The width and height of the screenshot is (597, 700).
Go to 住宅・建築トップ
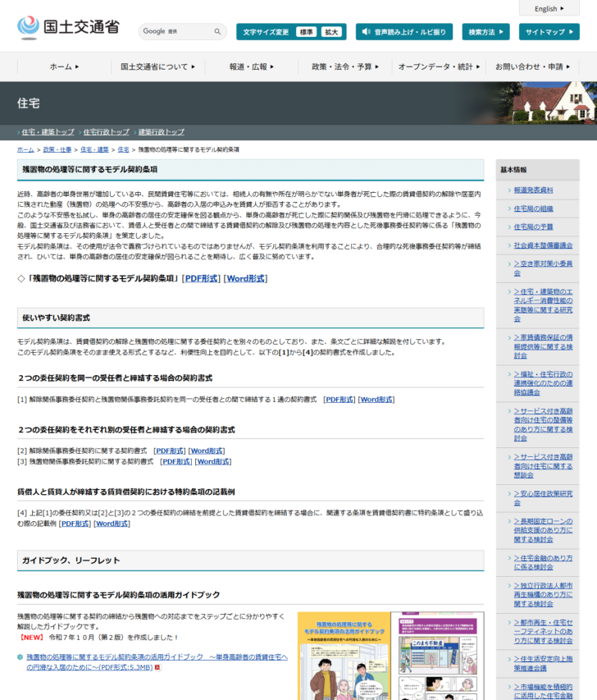click(48, 132)
